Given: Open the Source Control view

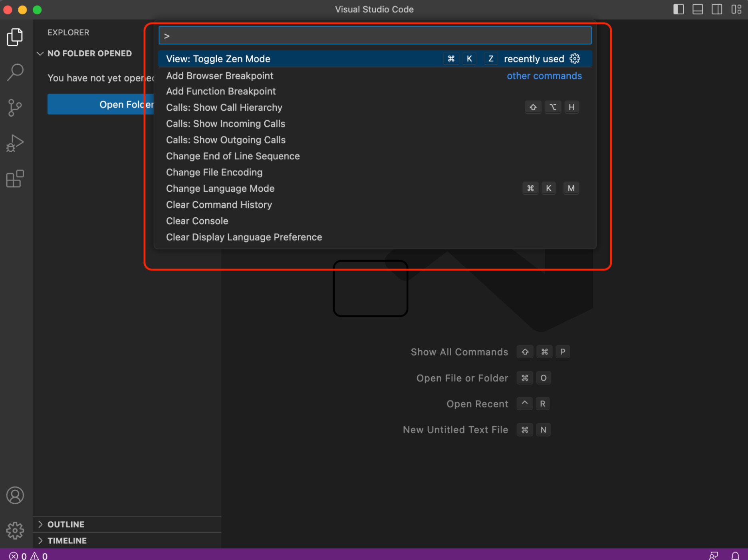Looking at the screenshot, I should pyautogui.click(x=15, y=108).
